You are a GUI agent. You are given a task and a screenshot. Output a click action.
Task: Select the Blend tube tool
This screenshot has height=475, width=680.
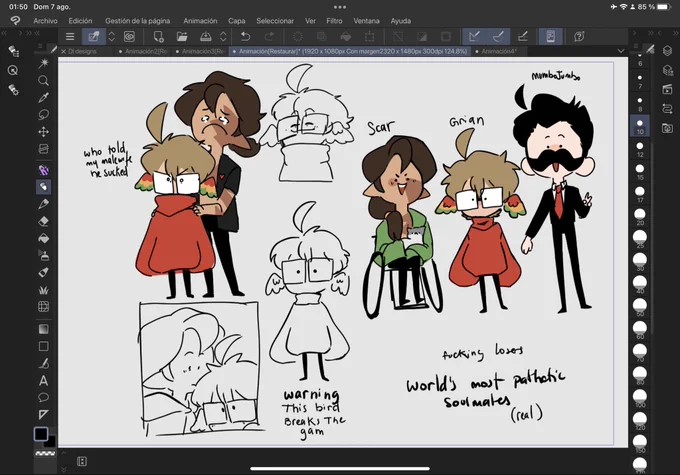pyautogui.click(x=43, y=272)
